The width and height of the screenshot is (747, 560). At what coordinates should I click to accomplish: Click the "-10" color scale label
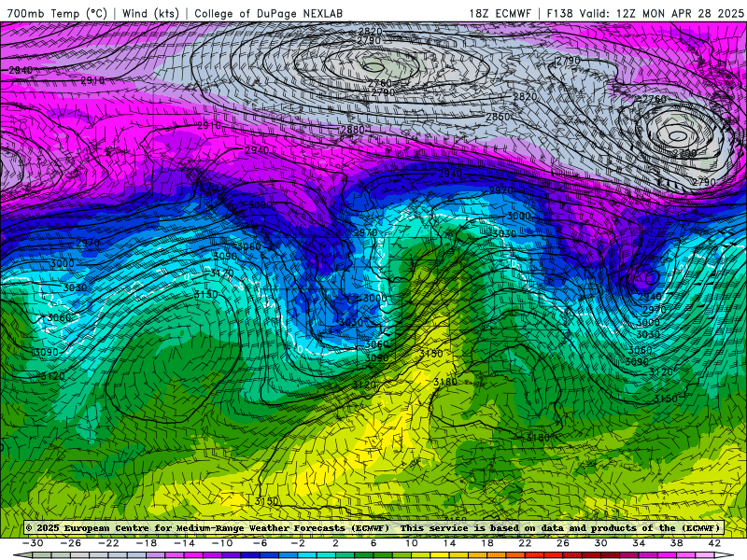click(x=222, y=543)
